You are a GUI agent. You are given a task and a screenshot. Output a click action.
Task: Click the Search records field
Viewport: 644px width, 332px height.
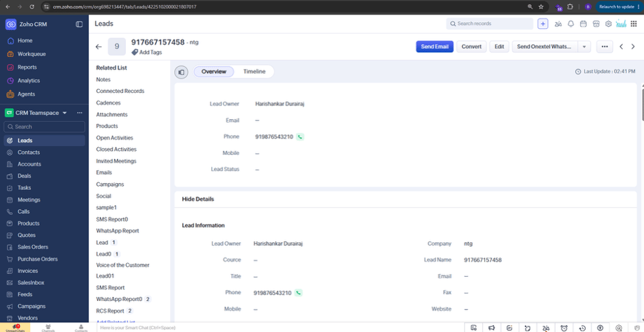[x=490, y=24]
